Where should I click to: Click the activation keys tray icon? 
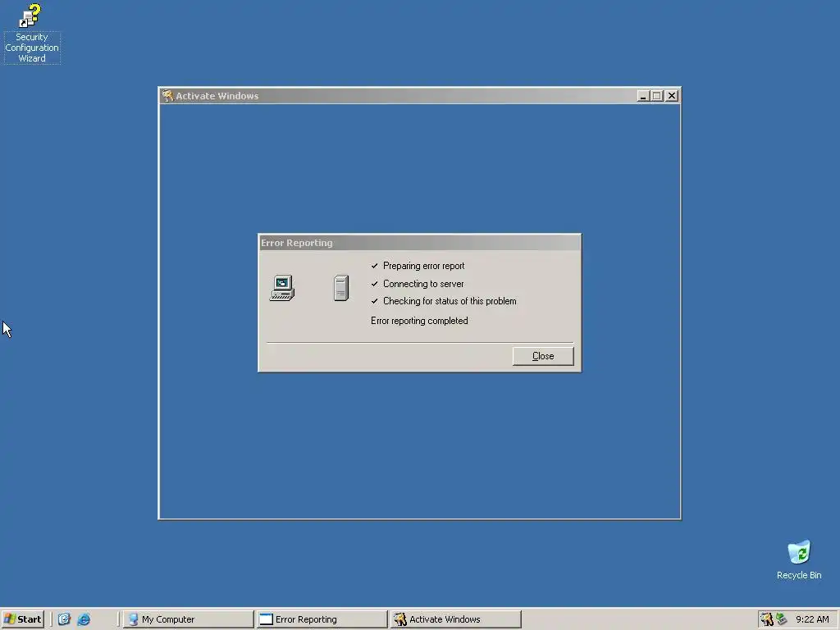[x=767, y=619]
